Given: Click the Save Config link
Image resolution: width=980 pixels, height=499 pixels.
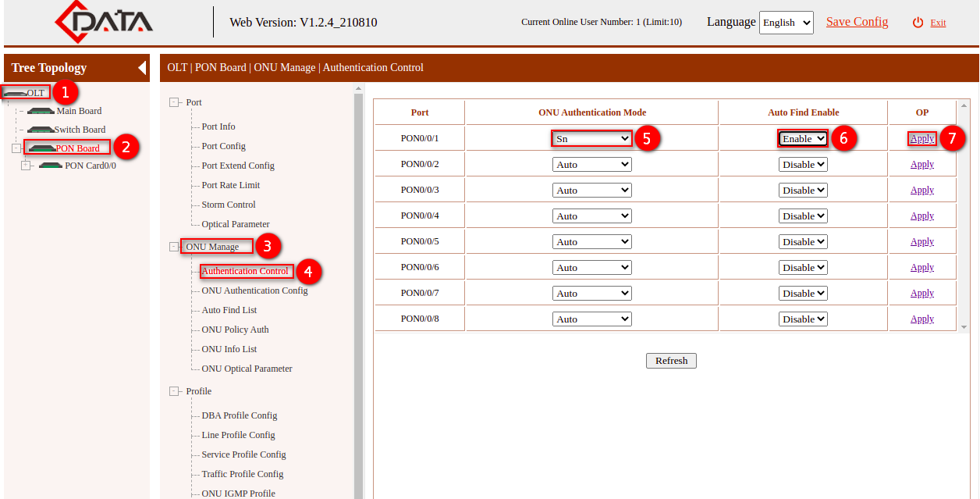Looking at the screenshot, I should (x=857, y=22).
